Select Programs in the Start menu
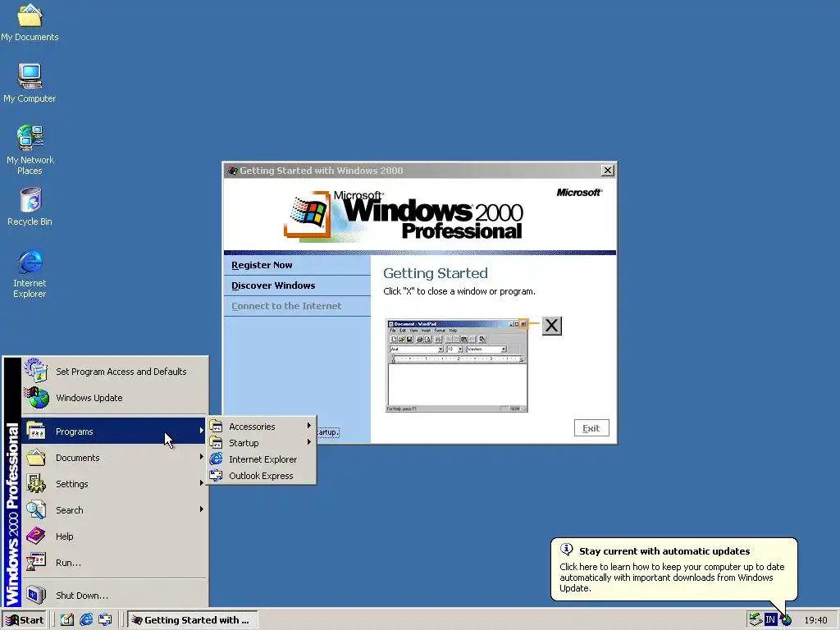840x630 pixels. (115, 431)
